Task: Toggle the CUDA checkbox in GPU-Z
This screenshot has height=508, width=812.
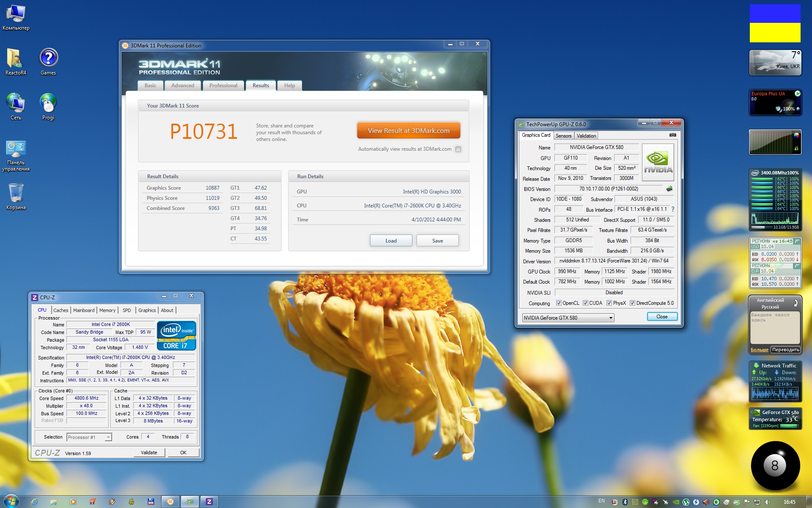Action: 585,303
